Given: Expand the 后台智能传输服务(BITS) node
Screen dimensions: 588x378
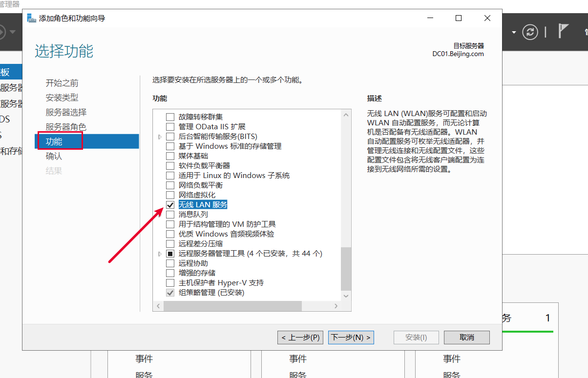Looking at the screenshot, I should (x=160, y=137).
